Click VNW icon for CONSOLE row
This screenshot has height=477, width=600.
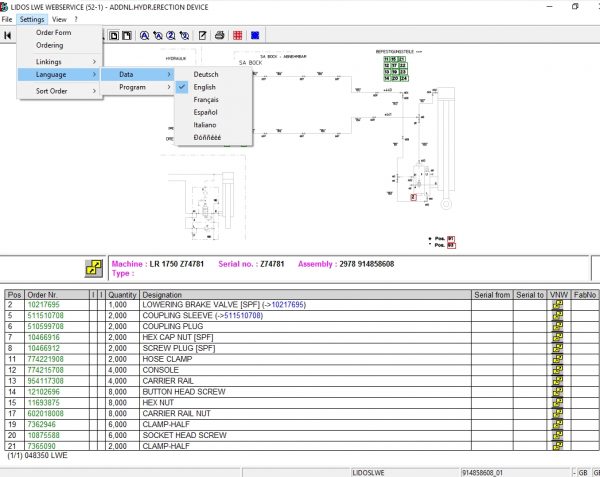coord(558,370)
